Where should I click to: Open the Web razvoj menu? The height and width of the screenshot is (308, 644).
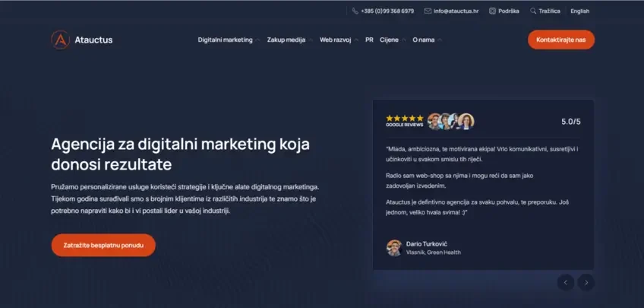[x=335, y=40]
